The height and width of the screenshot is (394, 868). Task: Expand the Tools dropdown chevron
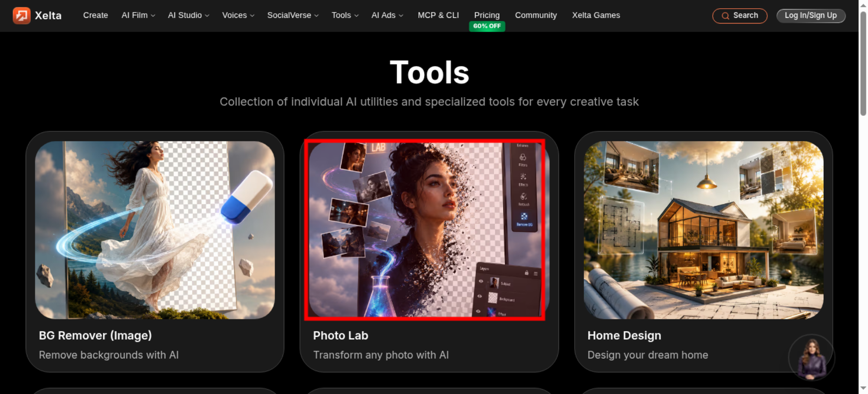click(x=356, y=16)
